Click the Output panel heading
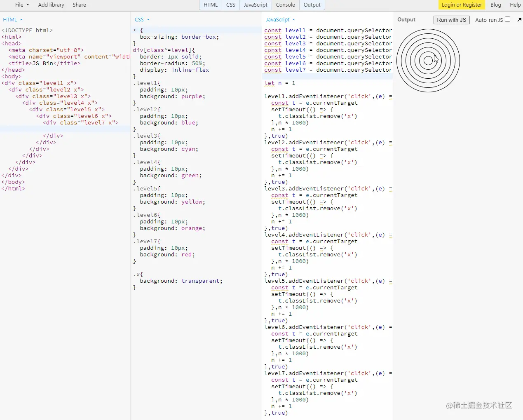 pyautogui.click(x=406, y=20)
